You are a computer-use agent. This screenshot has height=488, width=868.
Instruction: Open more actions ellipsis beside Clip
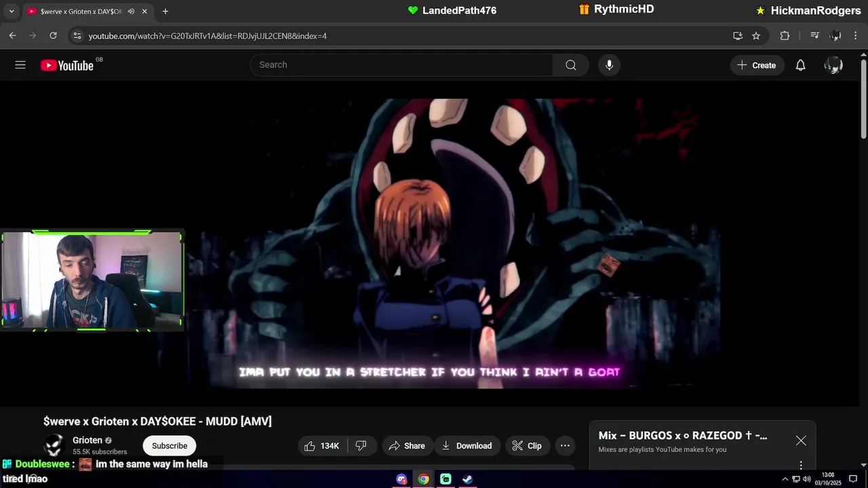(565, 445)
